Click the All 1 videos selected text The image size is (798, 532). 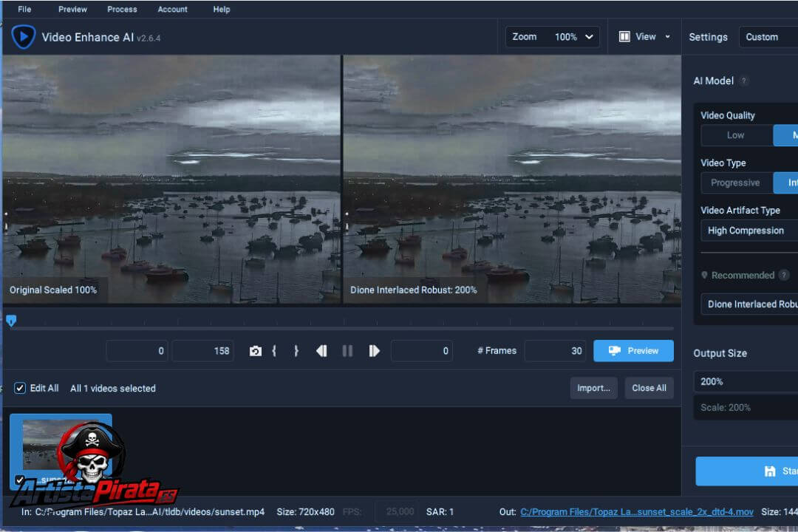[x=113, y=389]
